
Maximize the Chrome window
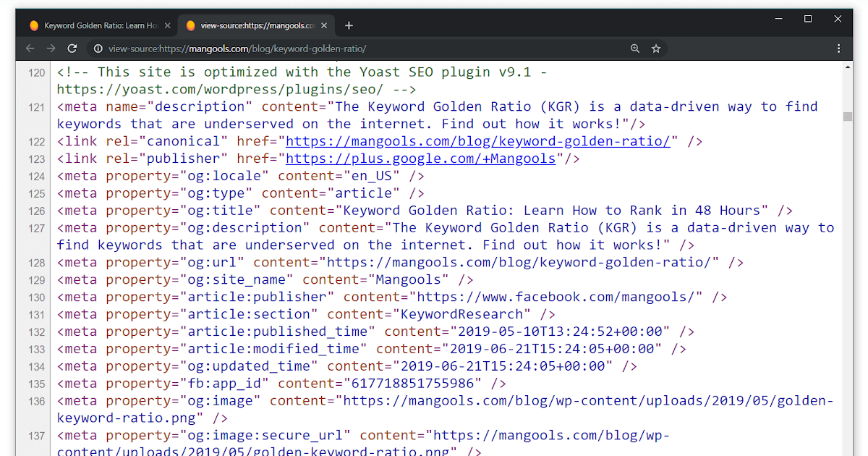[x=808, y=19]
